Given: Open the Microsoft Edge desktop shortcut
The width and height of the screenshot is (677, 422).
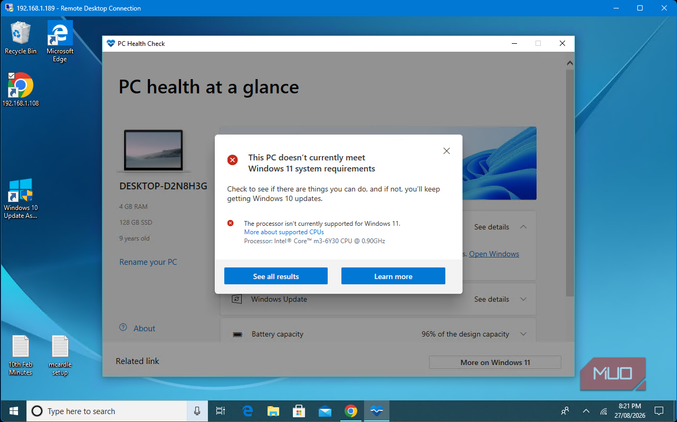Looking at the screenshot, I should 60,41.
